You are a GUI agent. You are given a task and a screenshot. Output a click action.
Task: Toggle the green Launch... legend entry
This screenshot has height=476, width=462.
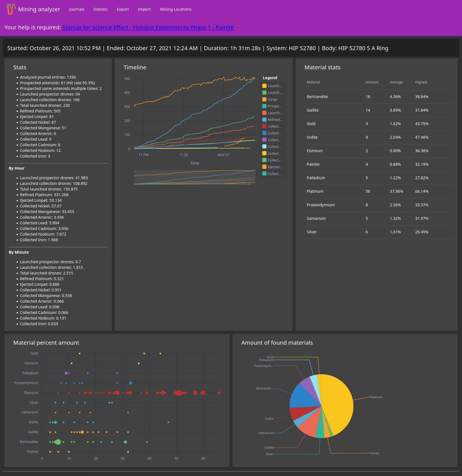(272, 93)
